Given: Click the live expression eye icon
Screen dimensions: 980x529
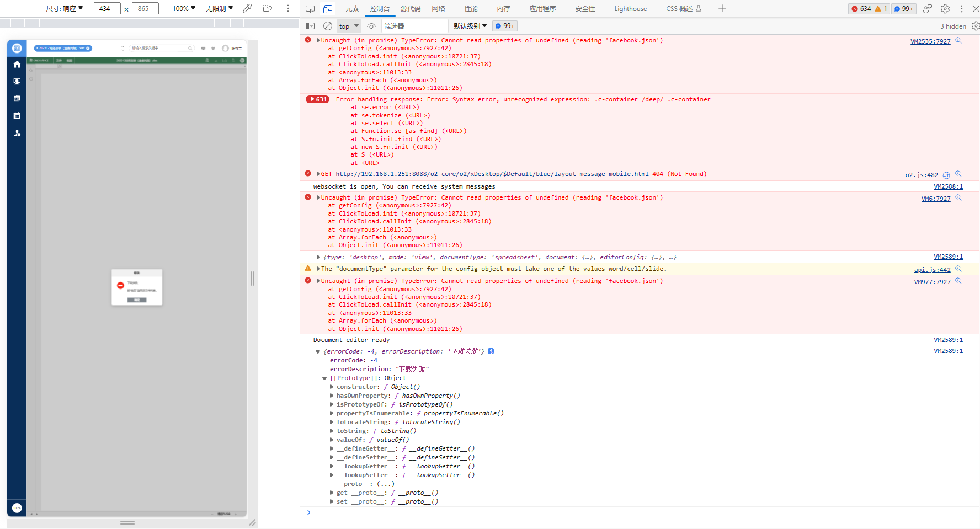Looking at the screenshot, I should [371, 26].
